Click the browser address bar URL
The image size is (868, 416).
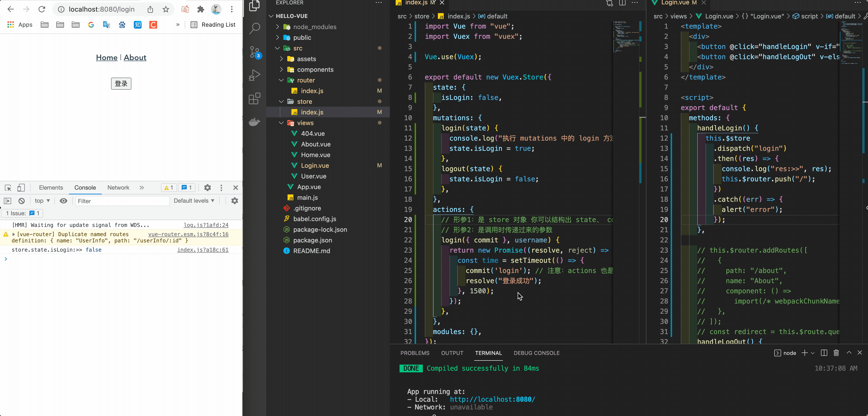(101, 9)
